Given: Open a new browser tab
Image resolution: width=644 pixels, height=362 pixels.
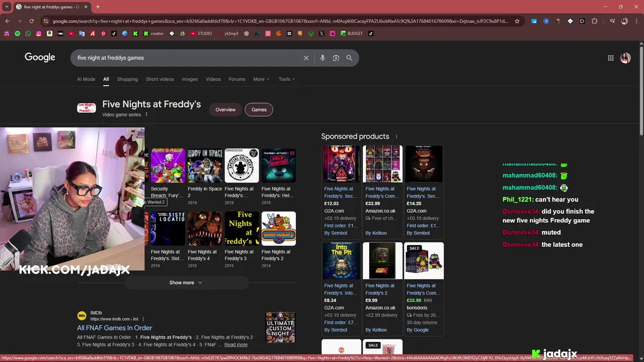Looking at the screenshot, I should (98, 7).
